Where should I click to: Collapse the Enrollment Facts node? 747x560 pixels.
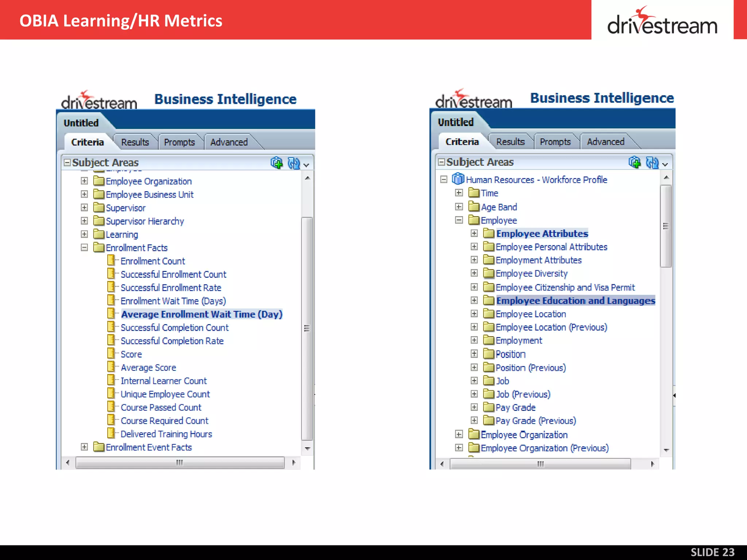[x=84, y=247]
